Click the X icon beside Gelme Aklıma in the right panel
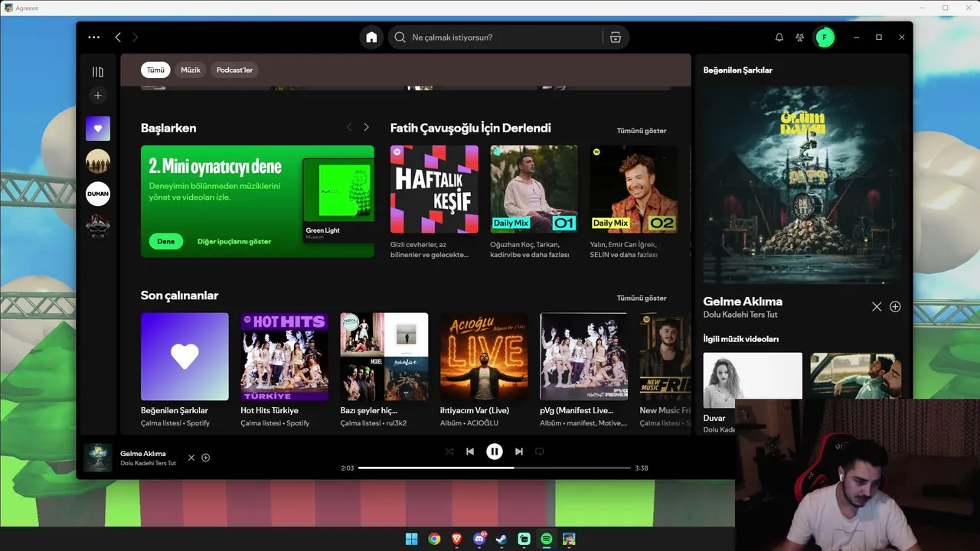The width and height of the screenshot is (980, 551). point(877,307)
